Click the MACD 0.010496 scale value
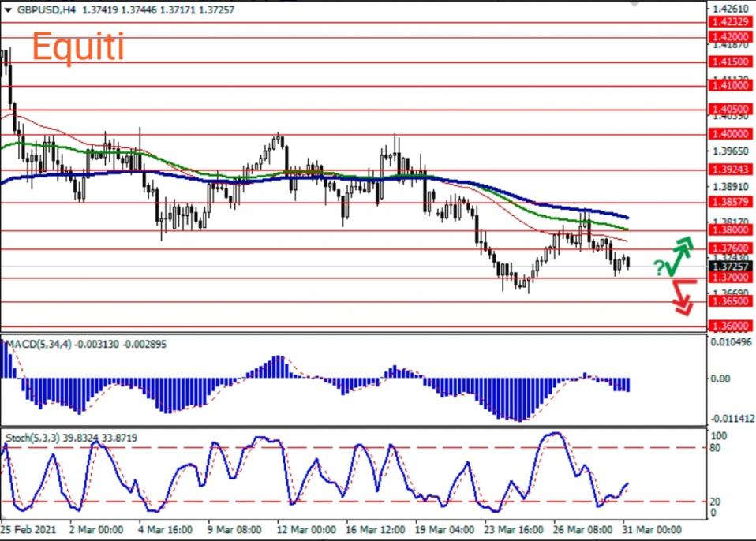The image size is (756, 541). 732,342
